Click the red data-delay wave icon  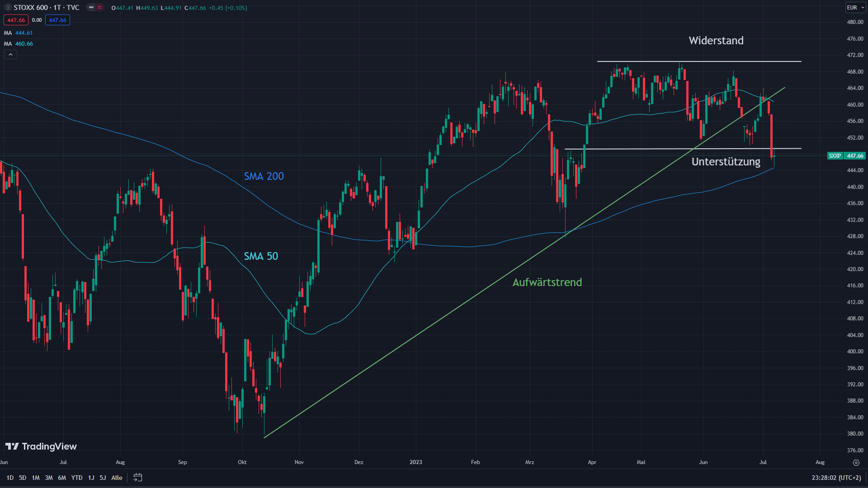pos(99,8)
